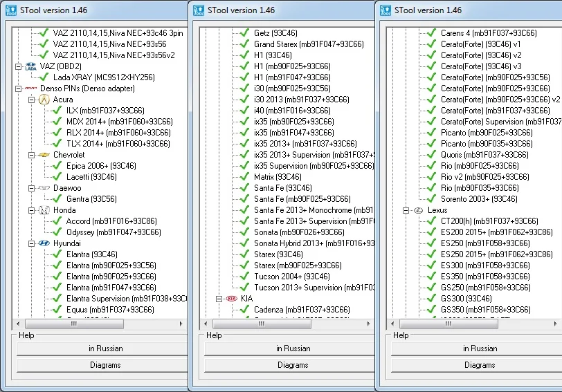The height and width of the screenshot is (392, 562).
Task: Click the Denso logo icon
Action: (31, 88)
